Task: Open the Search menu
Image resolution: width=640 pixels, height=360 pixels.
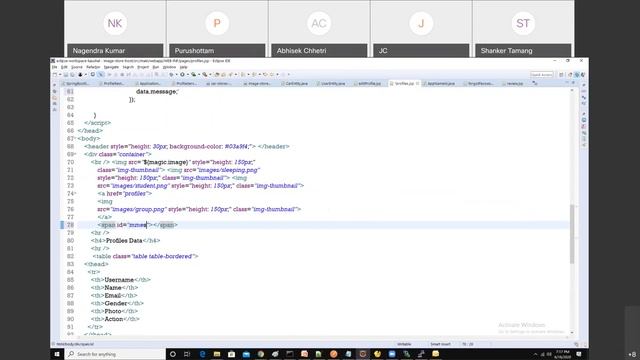Action: coord(128,67)
